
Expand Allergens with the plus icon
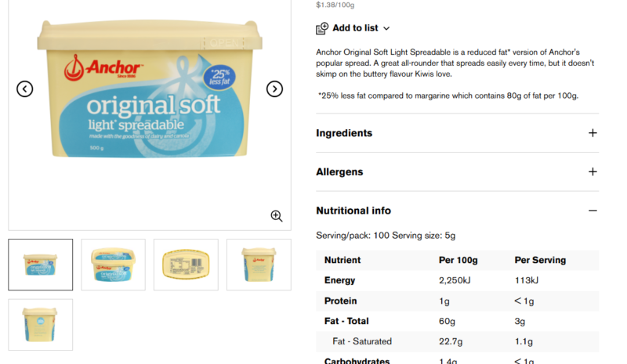[x=593, y=171]
